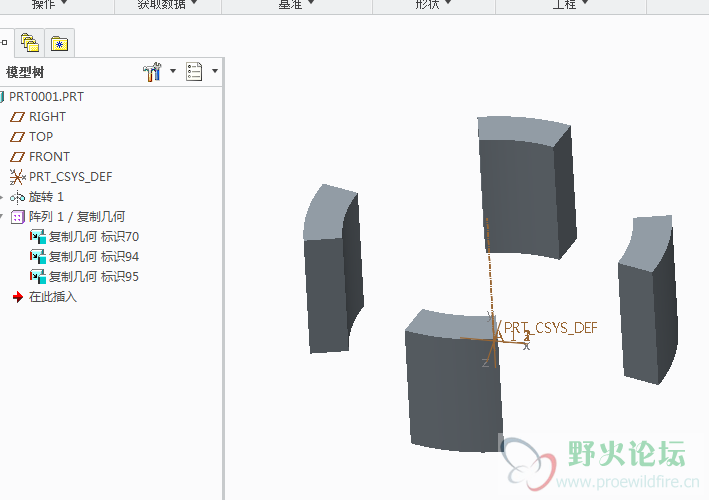This screenshot has width=709, height=500.
Task: Select 复制几何 标识70 in tree
Action: tap(93, 237)
